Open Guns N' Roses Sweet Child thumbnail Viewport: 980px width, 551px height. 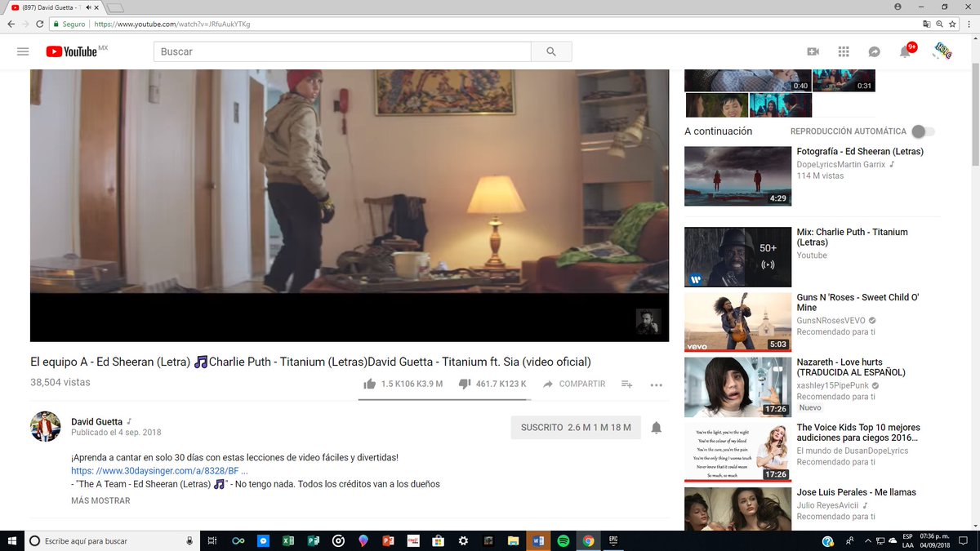click(737, 322)
